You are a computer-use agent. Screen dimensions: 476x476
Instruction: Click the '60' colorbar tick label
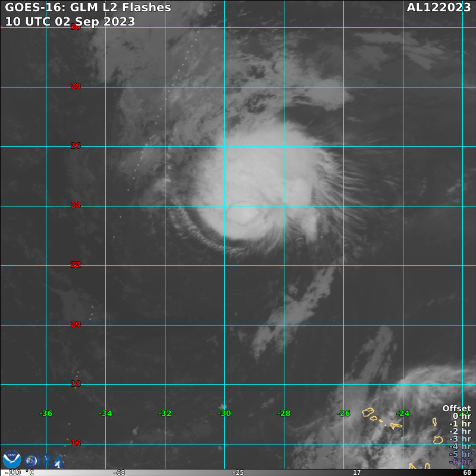[x=467, y=472]
